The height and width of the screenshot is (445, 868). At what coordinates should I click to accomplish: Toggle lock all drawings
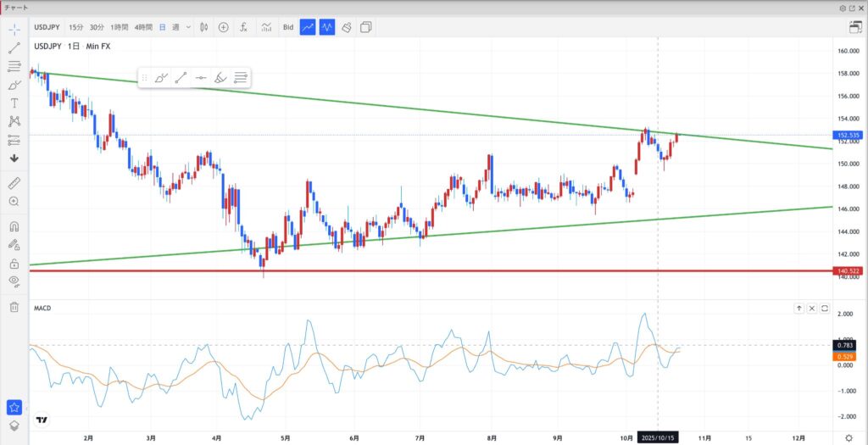tap(14, 263)
